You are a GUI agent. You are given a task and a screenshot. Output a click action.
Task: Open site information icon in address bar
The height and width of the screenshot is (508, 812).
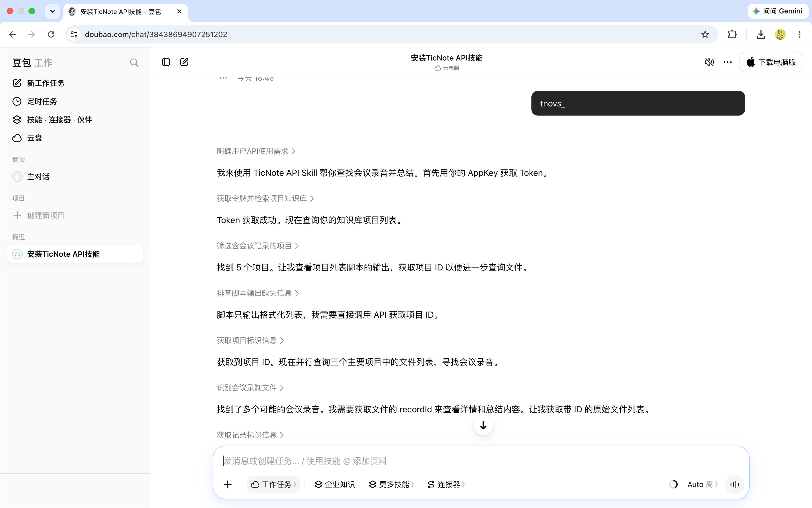pyautogui.click(x=74, y=34)
